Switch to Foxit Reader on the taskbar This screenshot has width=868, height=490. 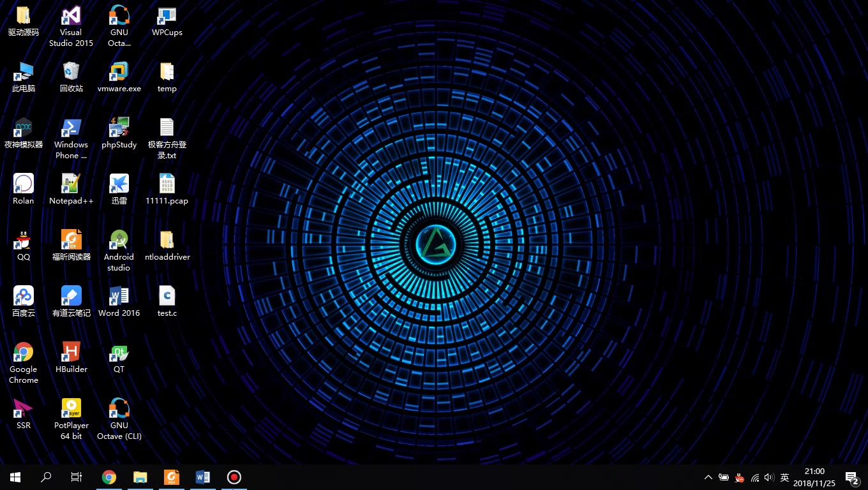pyautogui.click(x=171, y=477)
